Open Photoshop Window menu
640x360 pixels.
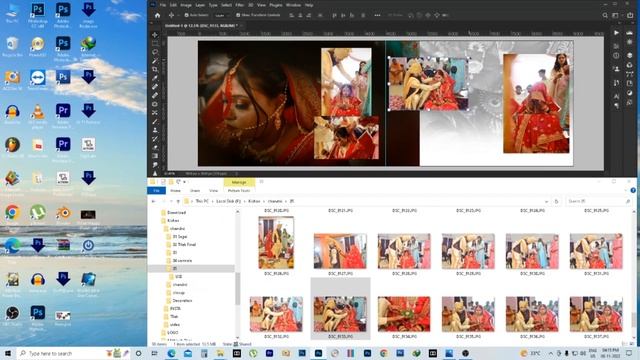coord(293,5)
